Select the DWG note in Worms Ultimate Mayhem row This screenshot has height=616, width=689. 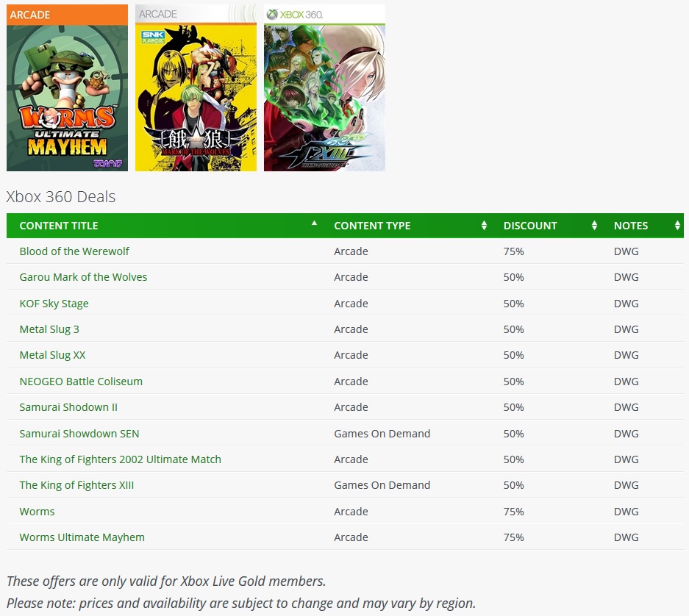[x=626, y=537]
